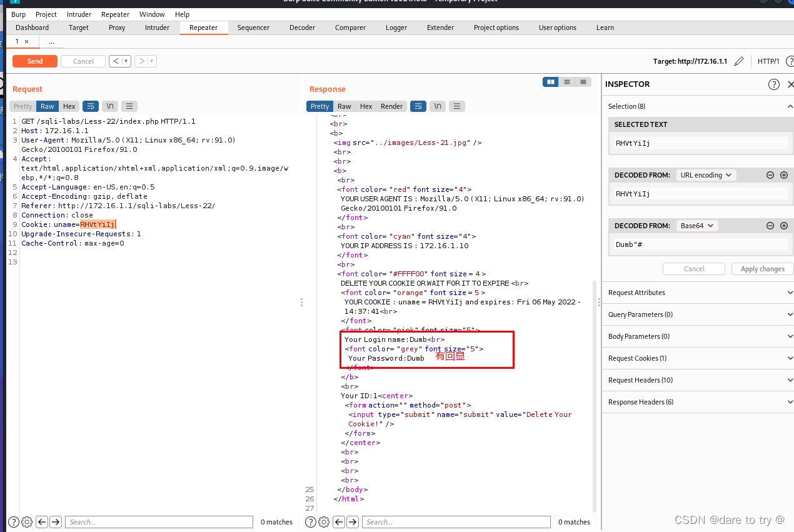Open request editor hamburger menu
This screenshot has width=794, height=532.
[x=129, y=106]
